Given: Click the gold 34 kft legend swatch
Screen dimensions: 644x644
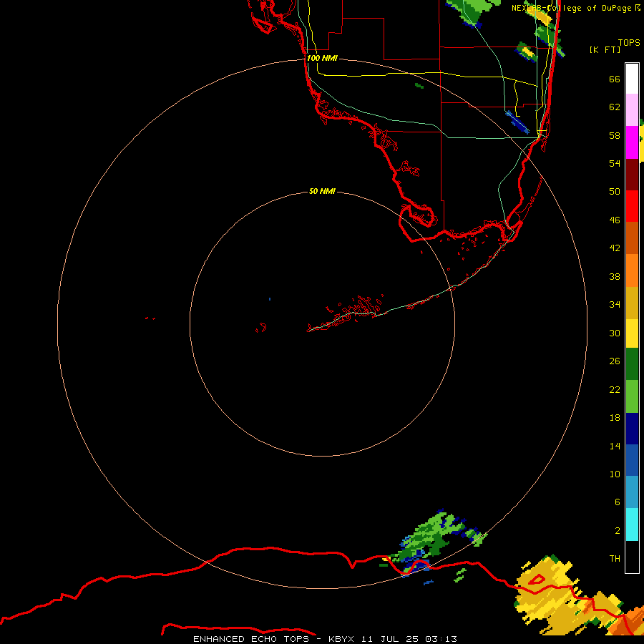Looking at the screenshot, I should (632, 302).
